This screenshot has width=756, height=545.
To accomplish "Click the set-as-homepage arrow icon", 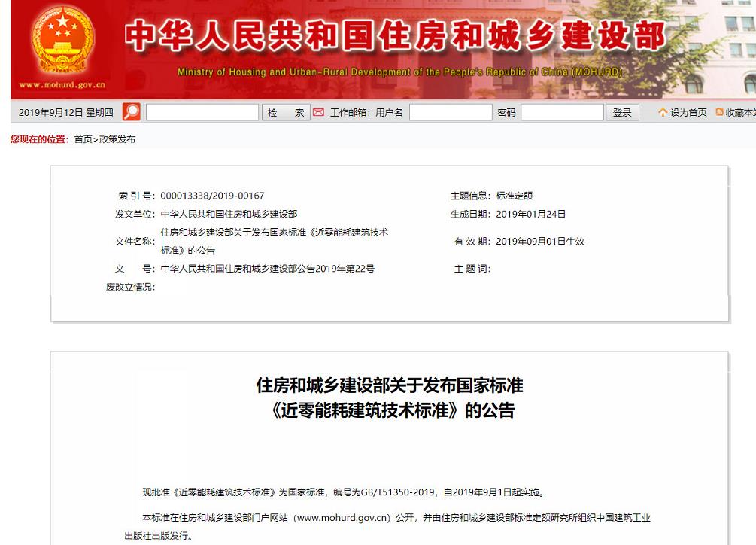I will tap(662, 113).
